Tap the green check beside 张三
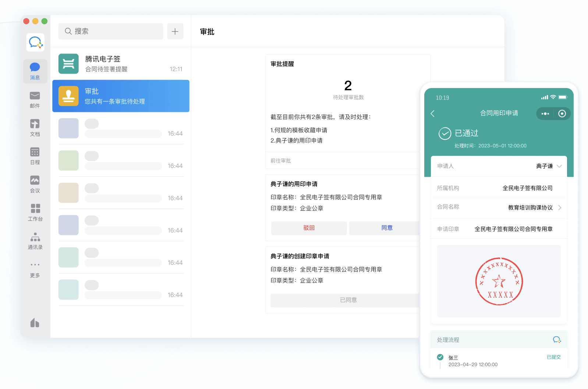This screenshot has height=389, width=588. pos(440,357)
